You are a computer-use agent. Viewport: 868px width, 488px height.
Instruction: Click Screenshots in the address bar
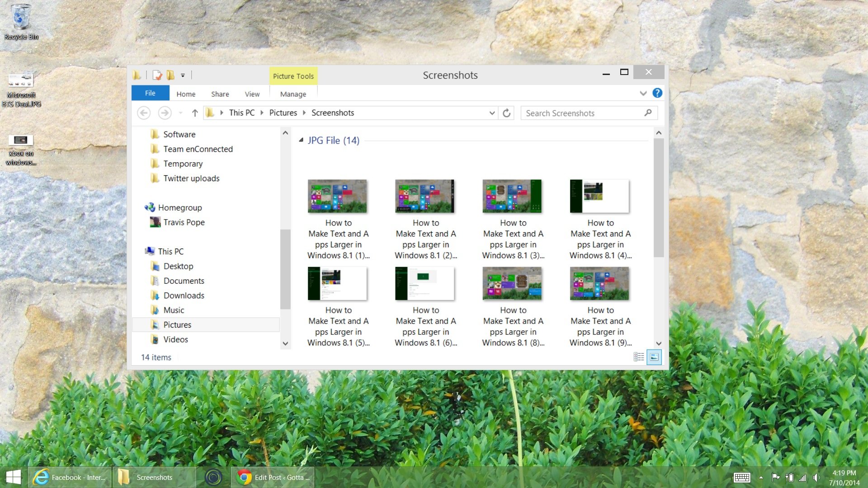point(333,113)
